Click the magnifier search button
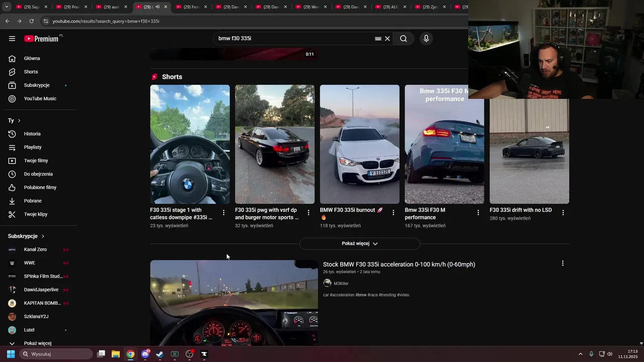 [404, 39]
